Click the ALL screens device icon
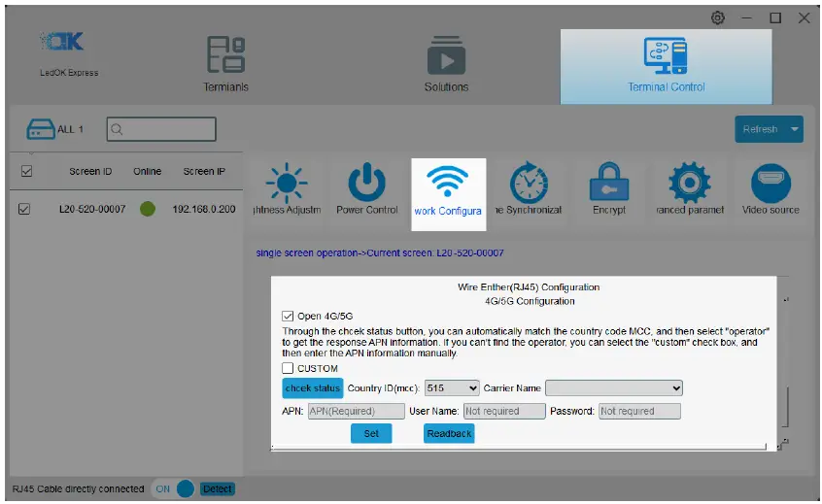Viewport: 822px width, 504px height. (41, 129)
